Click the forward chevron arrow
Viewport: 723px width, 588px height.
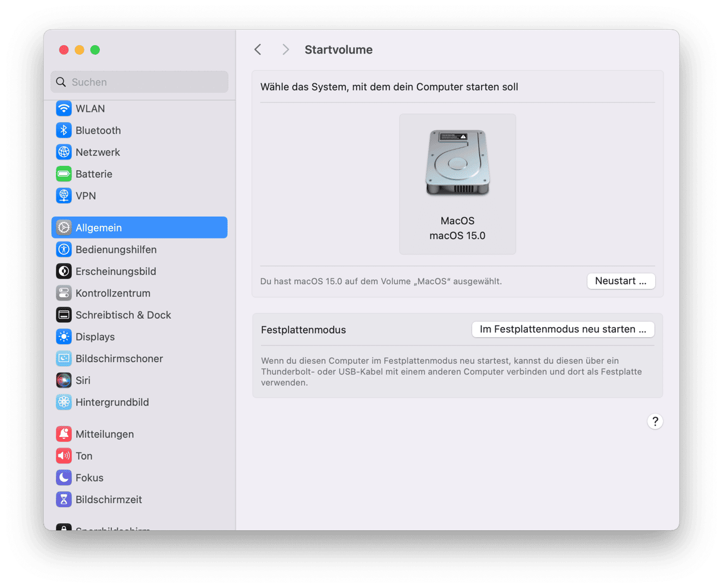coord(286,49)
